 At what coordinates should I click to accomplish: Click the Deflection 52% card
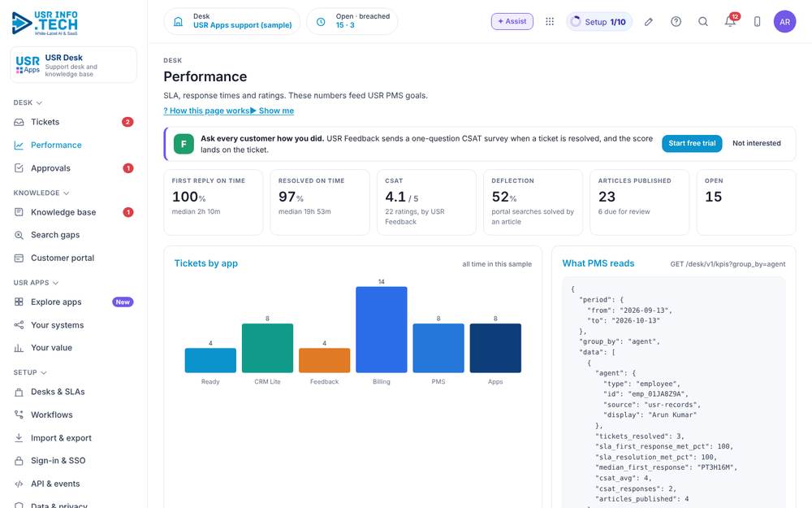[x=533, y=202]
